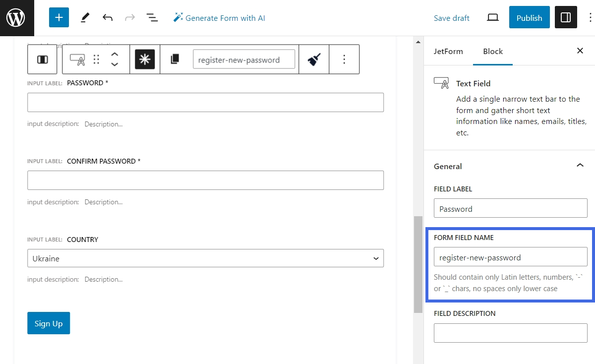The width and height of the screenshot is (595, 364).
Task: Select the Tools pencil icon
Action: 84,17
